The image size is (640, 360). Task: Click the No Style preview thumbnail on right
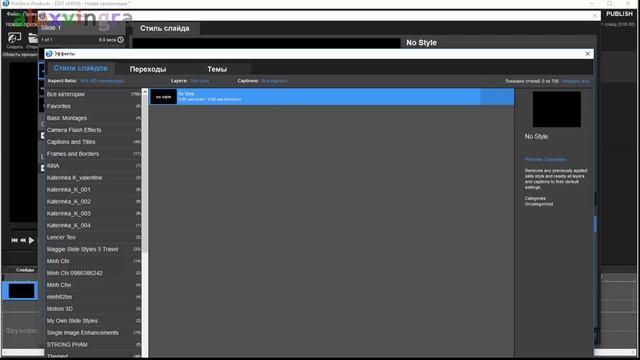pos(556,109)
